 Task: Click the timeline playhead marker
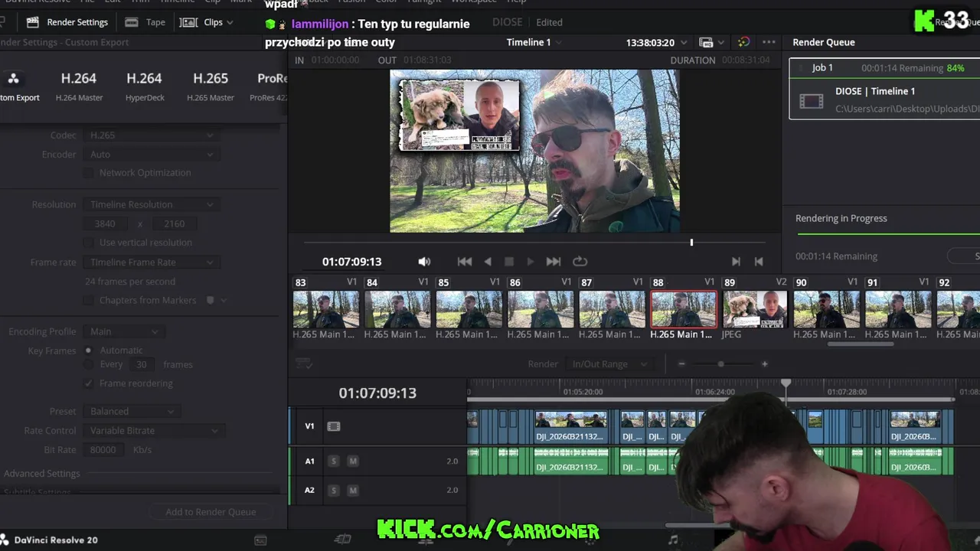tap(786, 383)
